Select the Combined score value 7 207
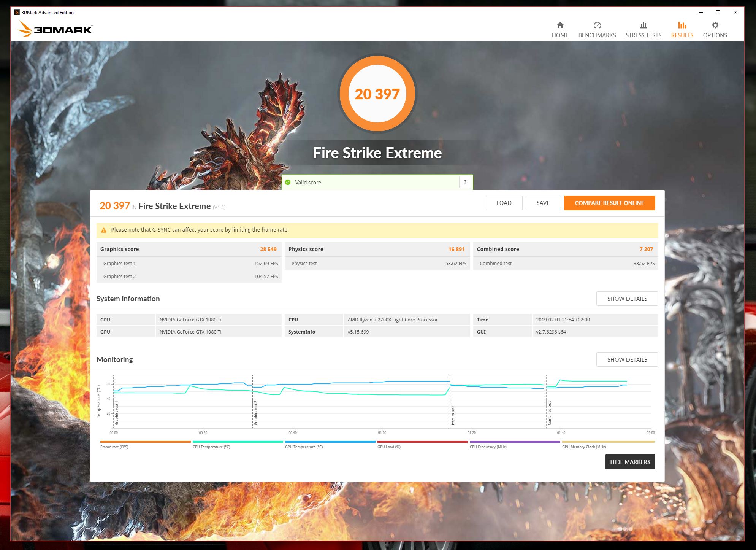The image size is (756, 550). [x=646, y=249]
